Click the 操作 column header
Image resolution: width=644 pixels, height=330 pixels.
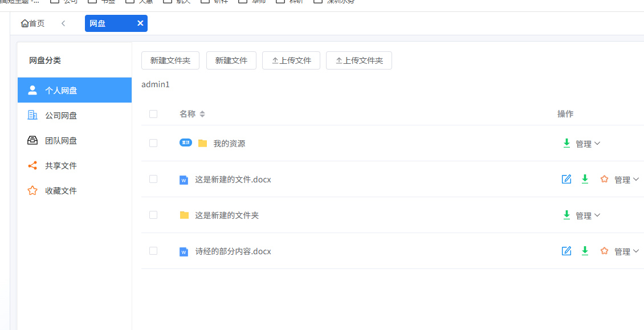(565, 114)
